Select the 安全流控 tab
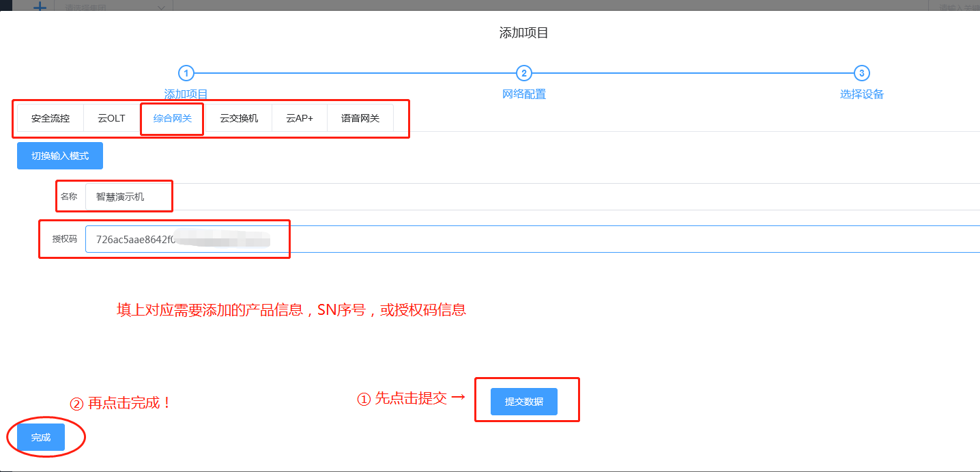The width and height of the screenshot is (980, 472). (51, 118)
